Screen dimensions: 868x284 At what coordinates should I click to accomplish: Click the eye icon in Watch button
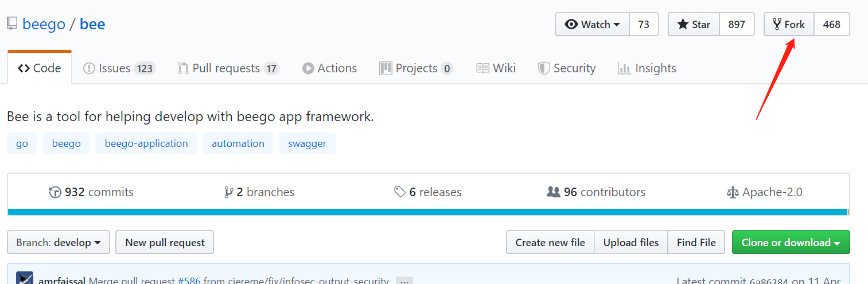[571, 24]
